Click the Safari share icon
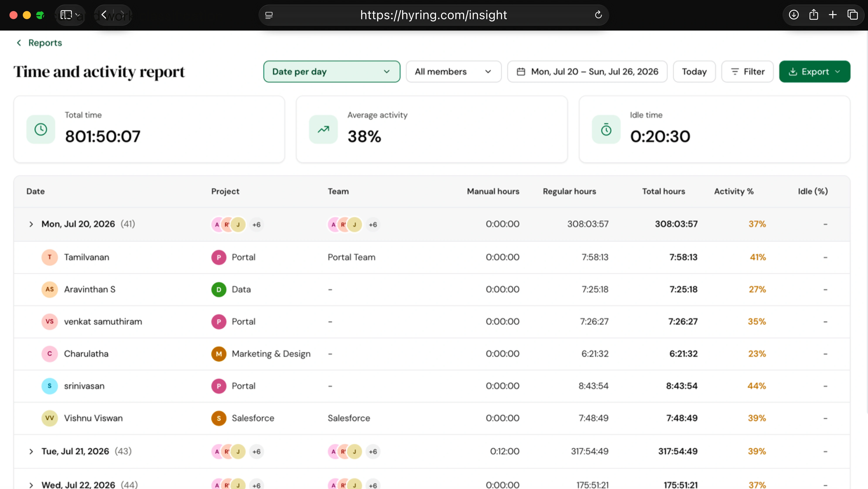Image resolution: width=868 pixels, height=489 pixels. click(x=813, y=15)
